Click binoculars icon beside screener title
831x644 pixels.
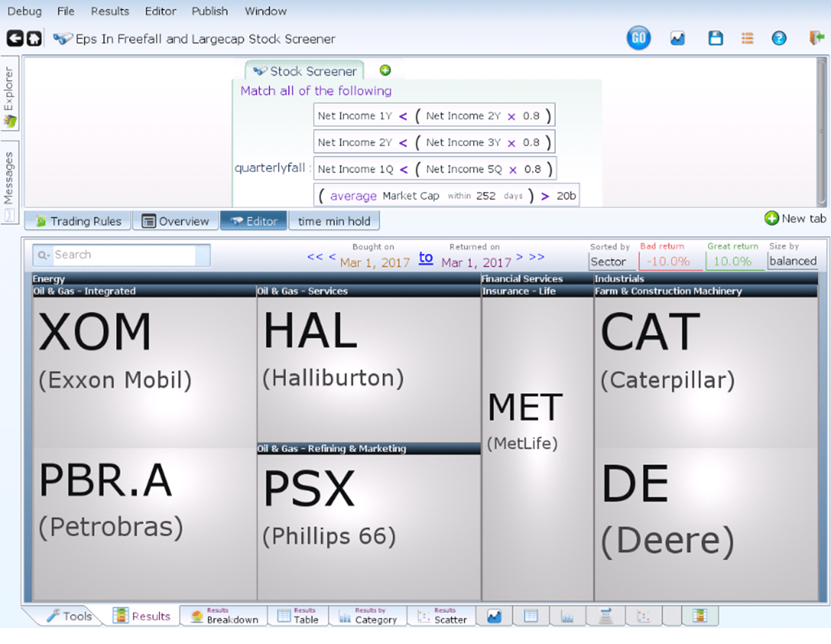click(63, 39)
